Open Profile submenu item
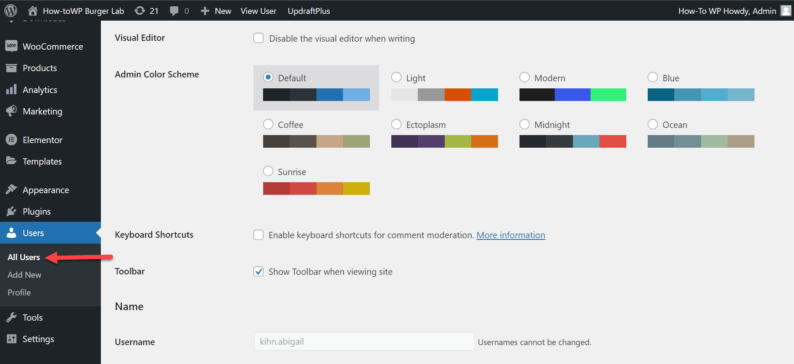This screenshot has width=794, height=364. pyautogui.click(x=19, y=293)
